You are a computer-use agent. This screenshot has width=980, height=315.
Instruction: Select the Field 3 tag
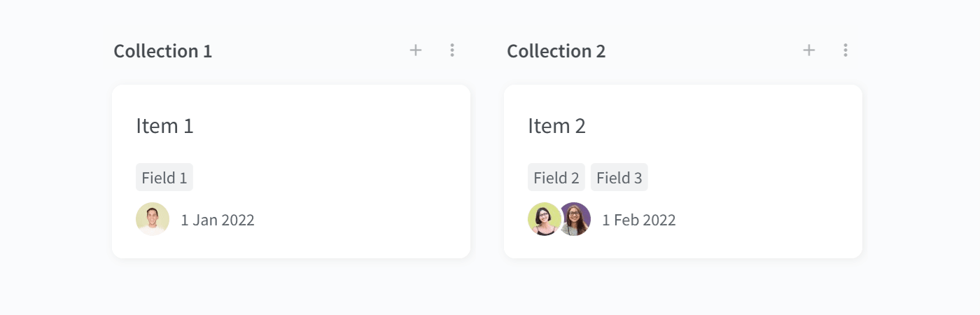coord(619,177)
